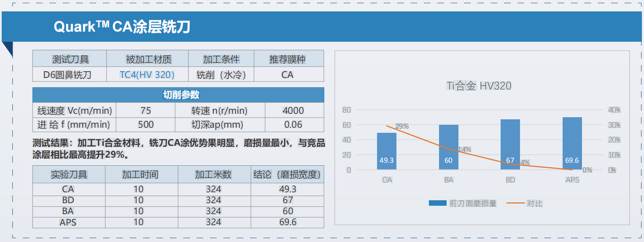Click 324 in the BA table row

pyautogui.click(x=214, y=211)
